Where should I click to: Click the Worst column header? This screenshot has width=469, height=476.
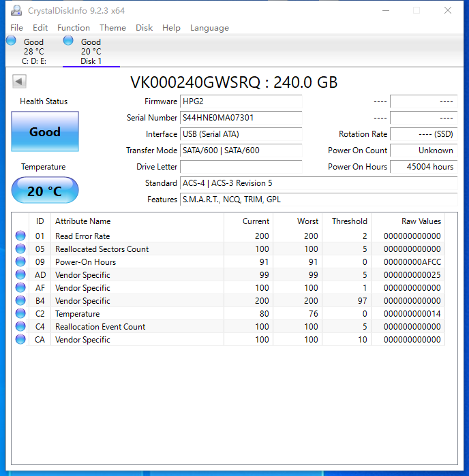(x=298, y=221)
